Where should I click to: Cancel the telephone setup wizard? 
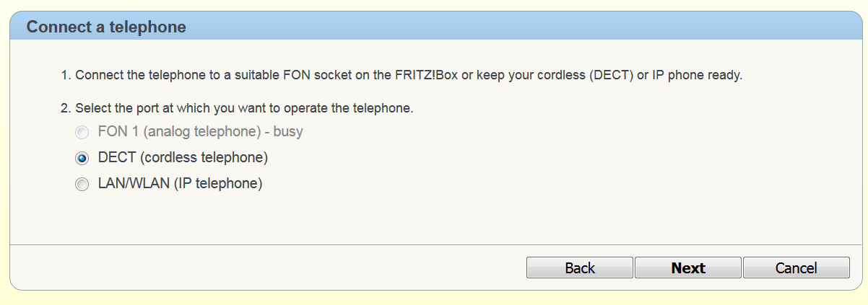click(x=796, y=268)
